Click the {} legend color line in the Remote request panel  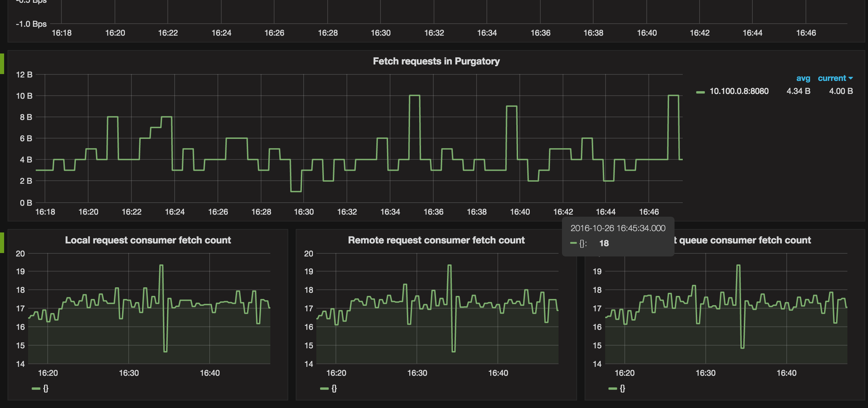(x=324, y=388)
